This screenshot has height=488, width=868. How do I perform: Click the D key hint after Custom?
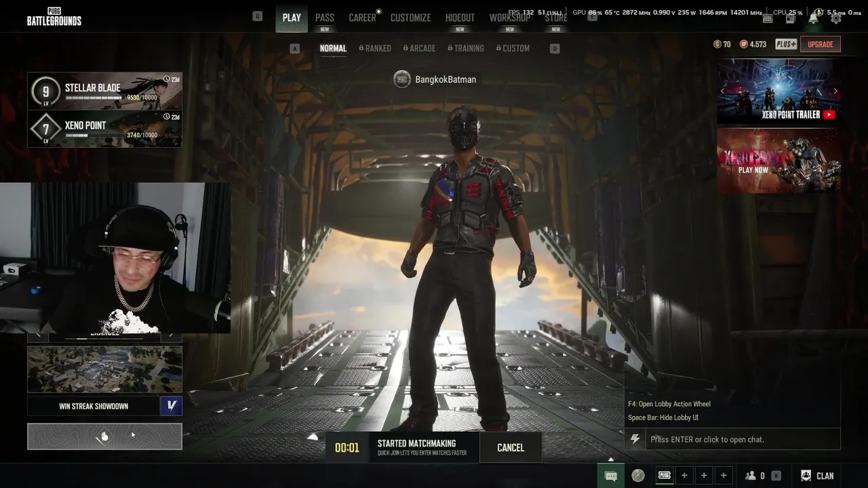click(555, 48)
